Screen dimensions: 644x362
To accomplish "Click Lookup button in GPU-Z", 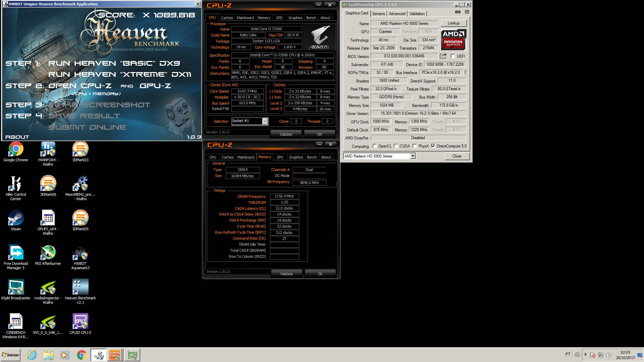I will (453, 23).
